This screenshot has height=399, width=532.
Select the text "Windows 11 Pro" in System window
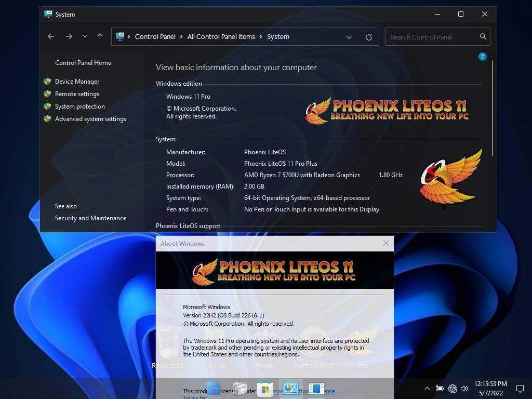click(188, 96)
